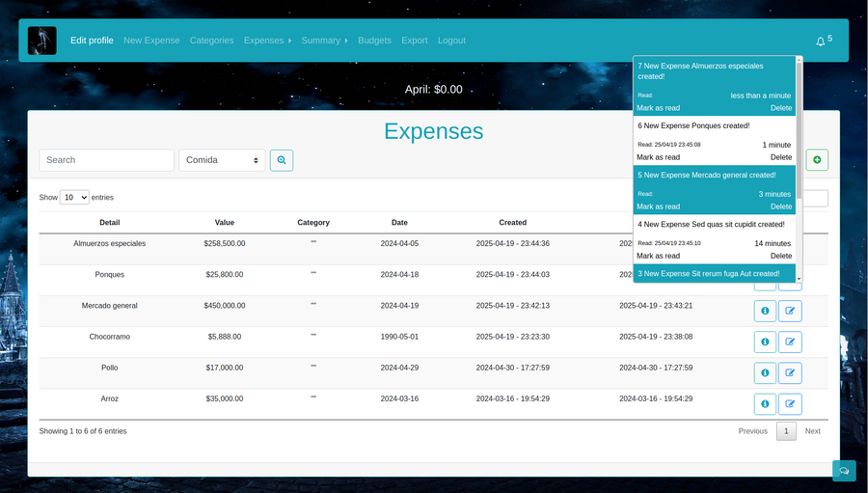Delete the Ponques created notification
This screenshot has height=493, width=868.
[780, 157]
